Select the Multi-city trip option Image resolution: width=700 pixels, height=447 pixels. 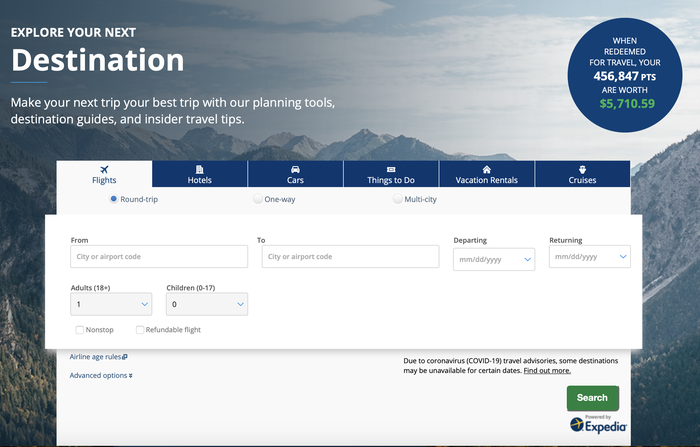[x=397, y=200]
